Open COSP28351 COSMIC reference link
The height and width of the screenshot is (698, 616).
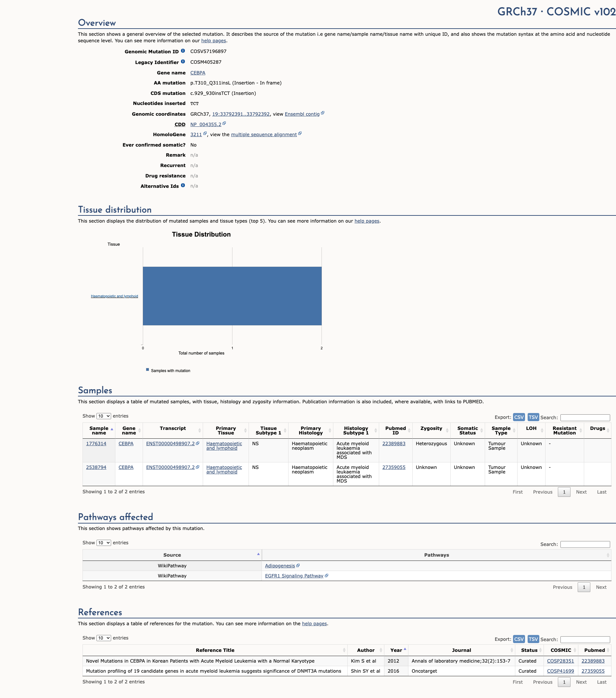coord(560,661)
